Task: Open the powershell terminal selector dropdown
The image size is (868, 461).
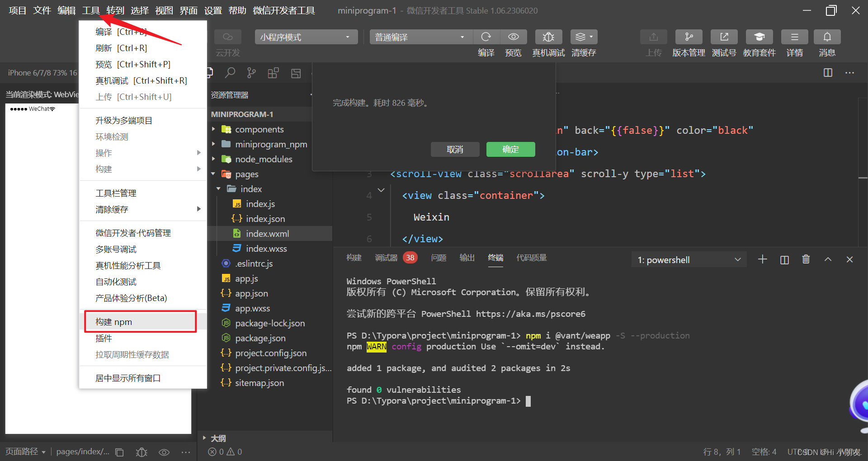Action: [x=689, y=260]
